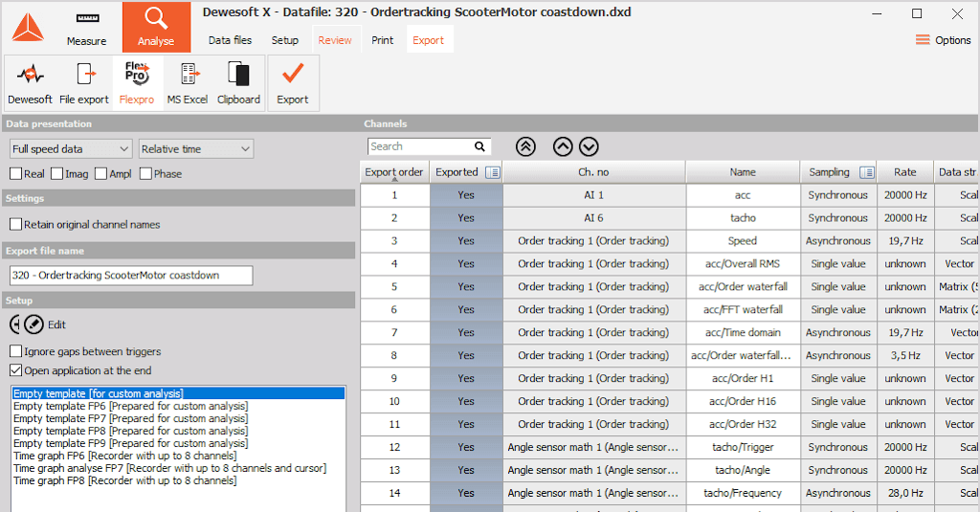The image size is (980, 512).
Task: Select the acc/FFT waterfall name cell
Action: point(743,309)
